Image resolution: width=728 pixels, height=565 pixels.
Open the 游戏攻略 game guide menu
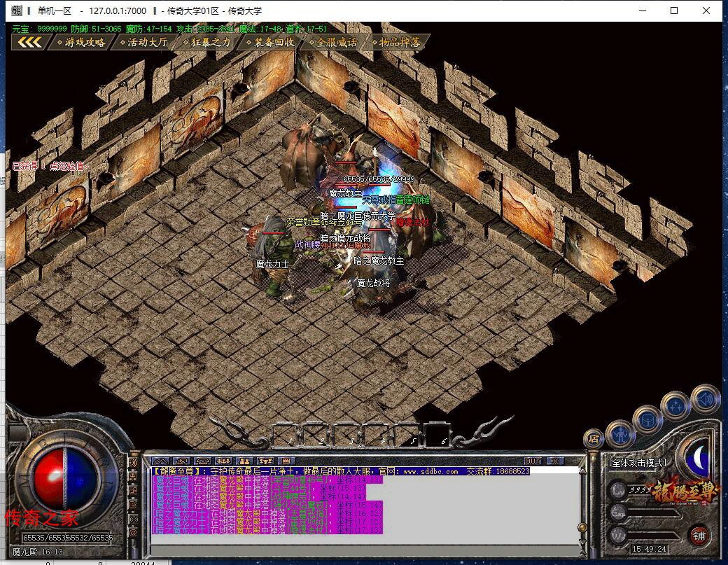pos(82,42)
